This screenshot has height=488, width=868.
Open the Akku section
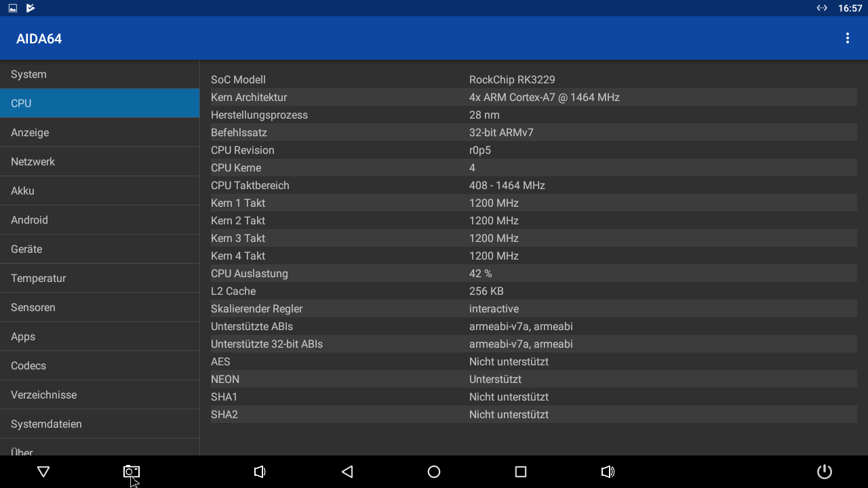100,191
